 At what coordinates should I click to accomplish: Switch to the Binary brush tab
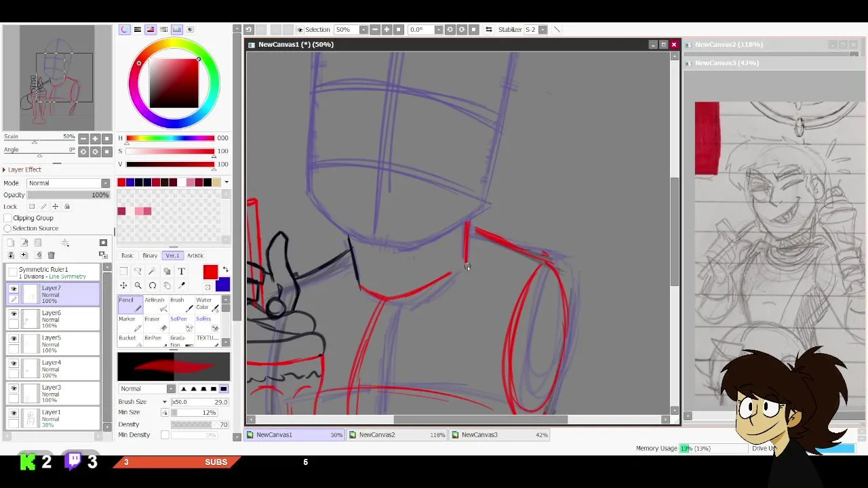150,256
